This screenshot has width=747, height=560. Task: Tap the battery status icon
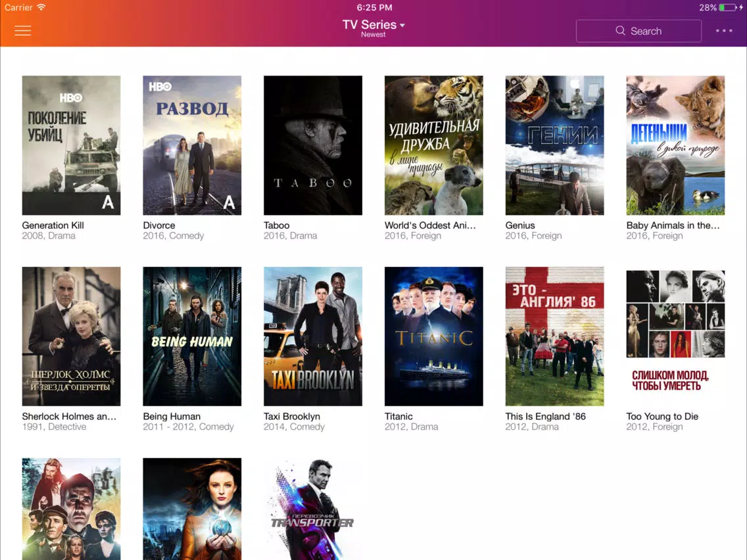click(x=728, y=7)
